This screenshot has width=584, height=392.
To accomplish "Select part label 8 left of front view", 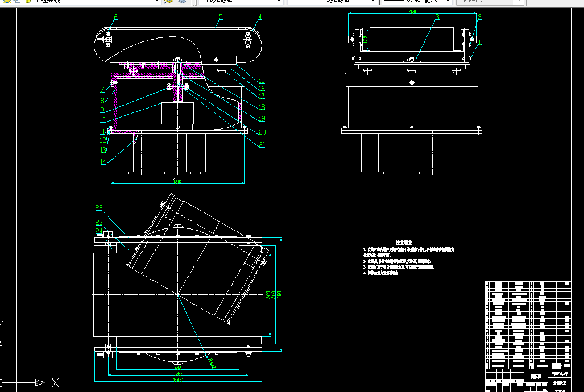I will click(x=102, y=101).
